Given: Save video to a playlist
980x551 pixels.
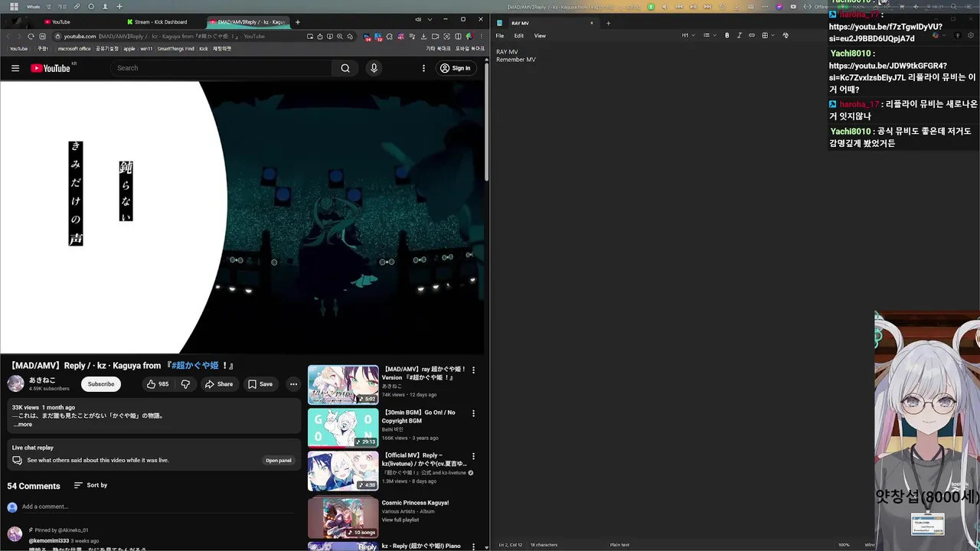Looking at the screenshot, I should tap(260, 384).
